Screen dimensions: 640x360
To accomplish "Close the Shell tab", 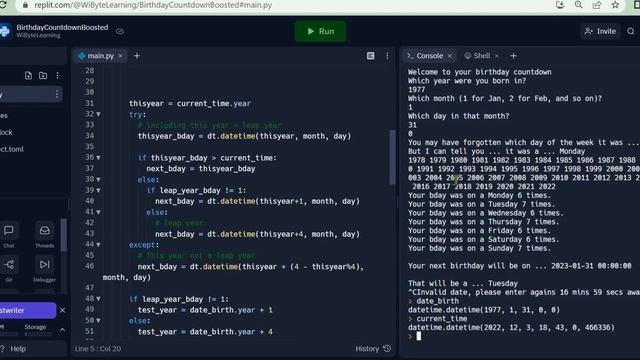I will click(497, 56).
